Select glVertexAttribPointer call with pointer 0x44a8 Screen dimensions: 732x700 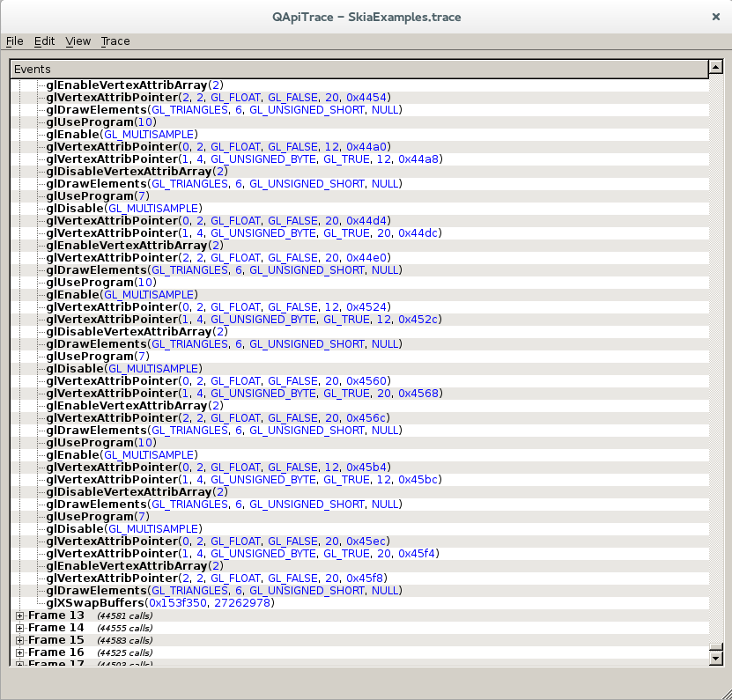244,159
